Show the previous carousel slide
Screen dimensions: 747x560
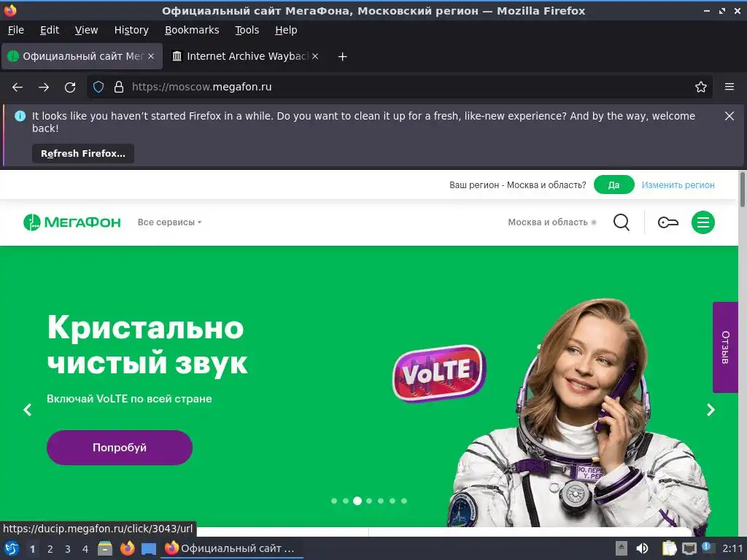click(28, 410)
